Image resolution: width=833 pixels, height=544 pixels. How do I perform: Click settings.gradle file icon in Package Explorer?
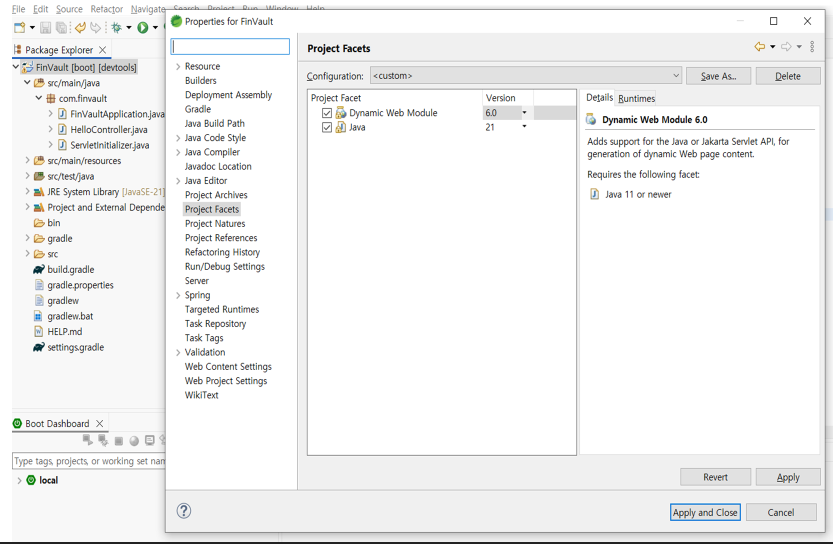(39, 347)
